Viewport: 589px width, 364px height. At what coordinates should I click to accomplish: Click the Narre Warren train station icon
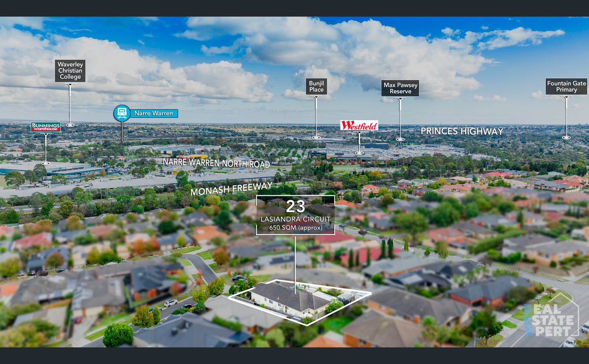(122, 113)
